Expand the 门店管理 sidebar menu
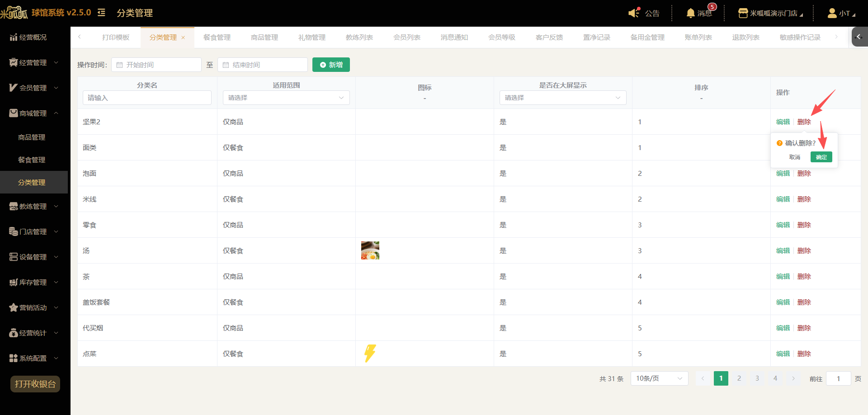Screen dimensions: 868x415 click(x=34, y=231)
